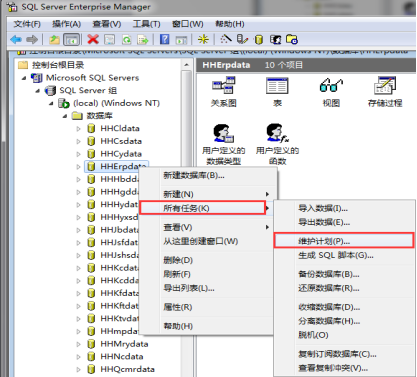417x377 pixels.
Task: Expand the HHCldata database node
Action: (x=78, y=129)
